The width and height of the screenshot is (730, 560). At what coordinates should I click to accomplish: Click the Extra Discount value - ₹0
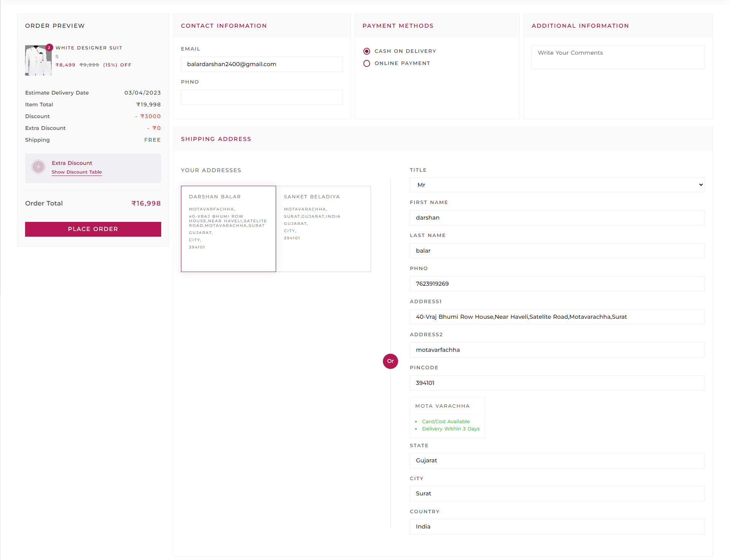(154, 128)
